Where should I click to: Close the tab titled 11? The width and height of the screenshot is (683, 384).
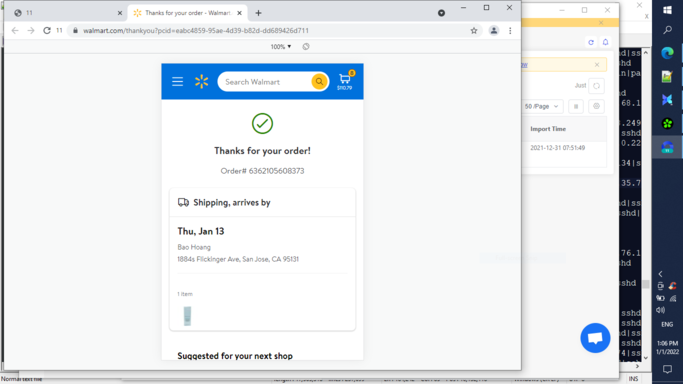point(120,13)
